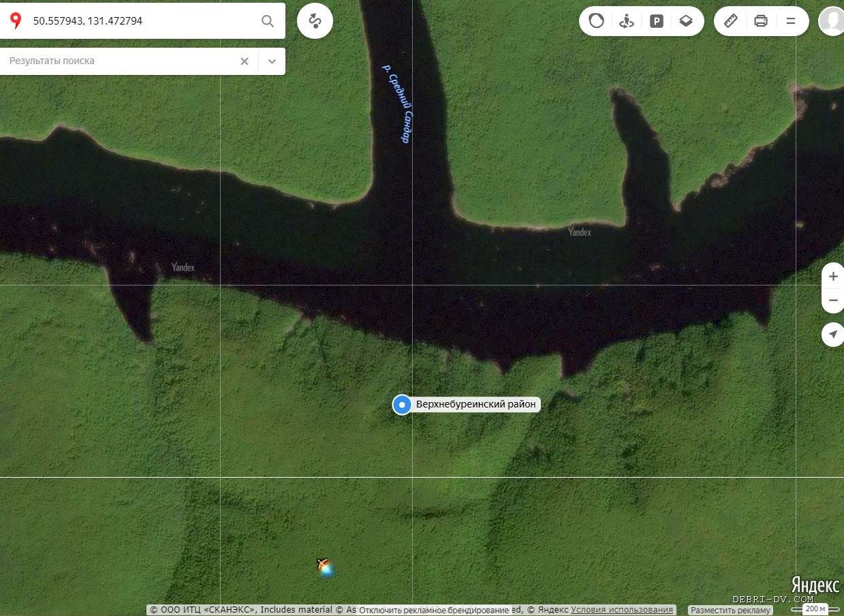Click Отключить рекламное брендирование button
Viewport: 844px width, 616px height.
(434, 611)
